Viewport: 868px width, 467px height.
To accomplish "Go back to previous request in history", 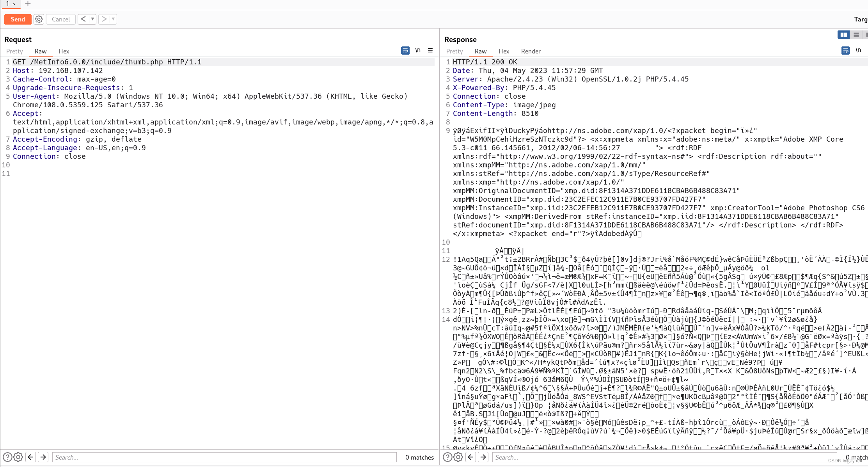I will [x=83, y=19].
